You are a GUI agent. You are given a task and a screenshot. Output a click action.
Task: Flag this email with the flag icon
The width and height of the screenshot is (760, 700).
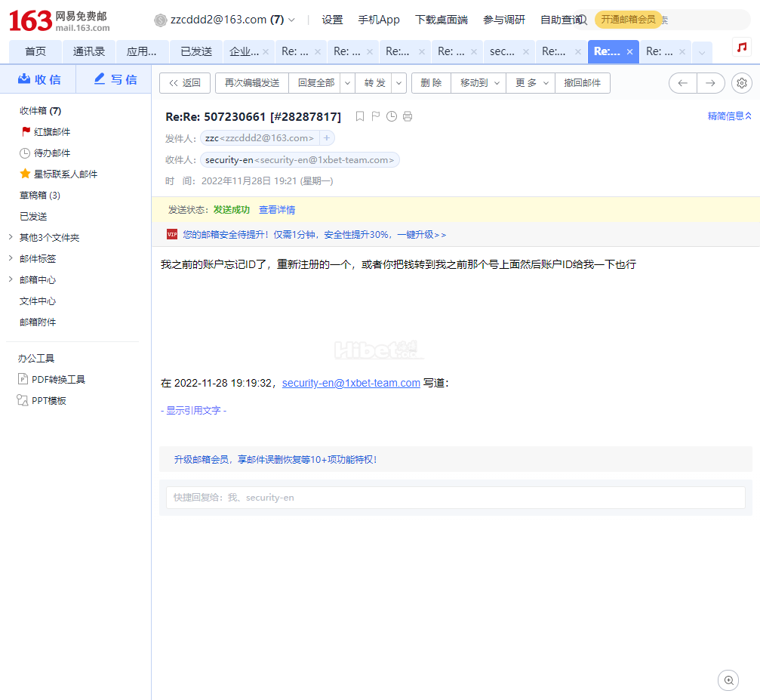point(376,116)
